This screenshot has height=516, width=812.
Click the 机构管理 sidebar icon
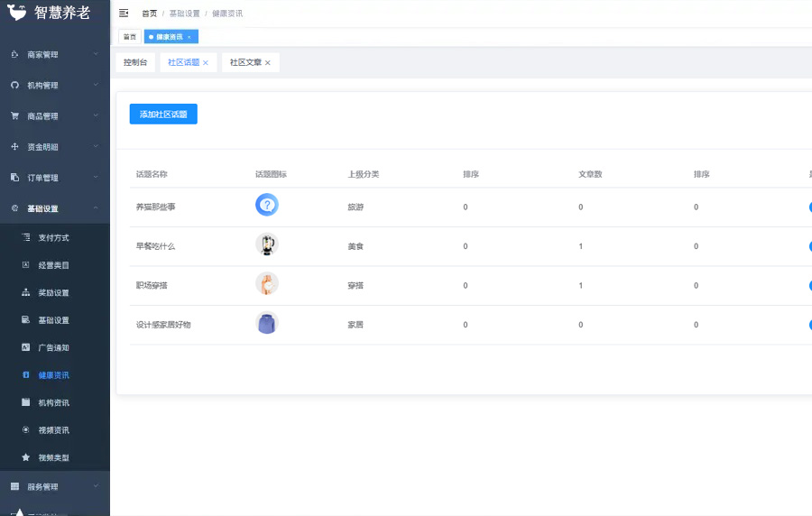(14, 86)
